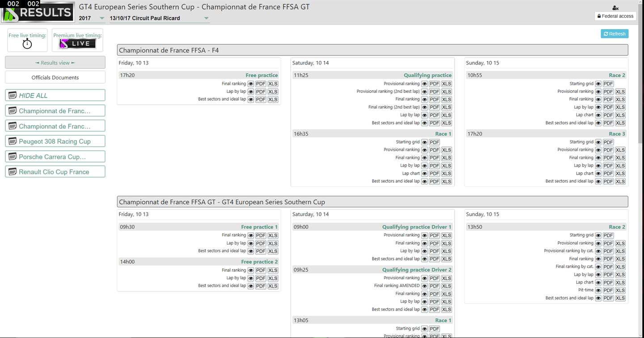Toggle Porsche Carrera Cup section

pos(55,157)
